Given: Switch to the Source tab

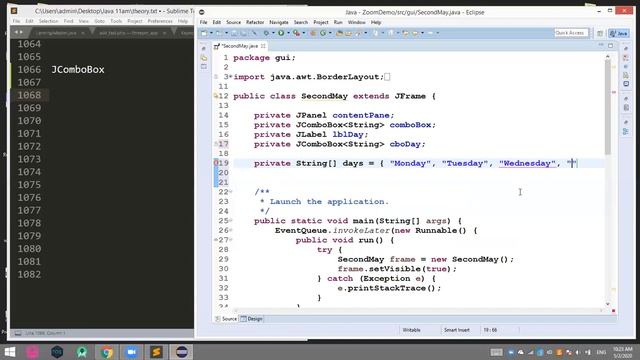Looking at the screenshot, I should tap(226, 319).
